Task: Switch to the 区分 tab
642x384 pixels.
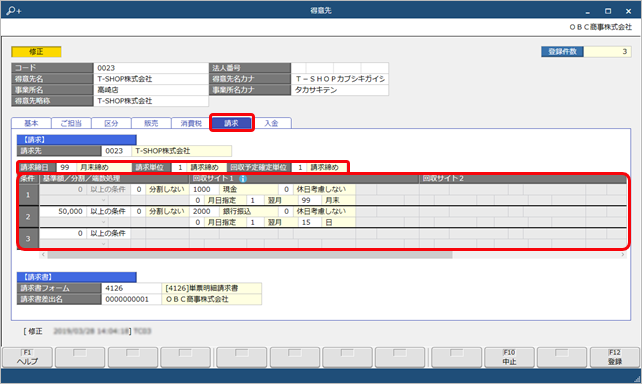Action: tap(111, 123)
